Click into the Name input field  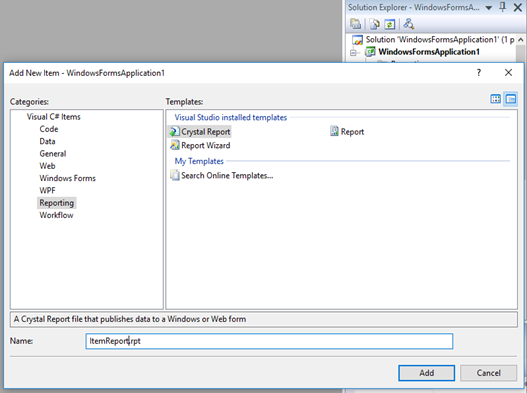coord(269,341)
